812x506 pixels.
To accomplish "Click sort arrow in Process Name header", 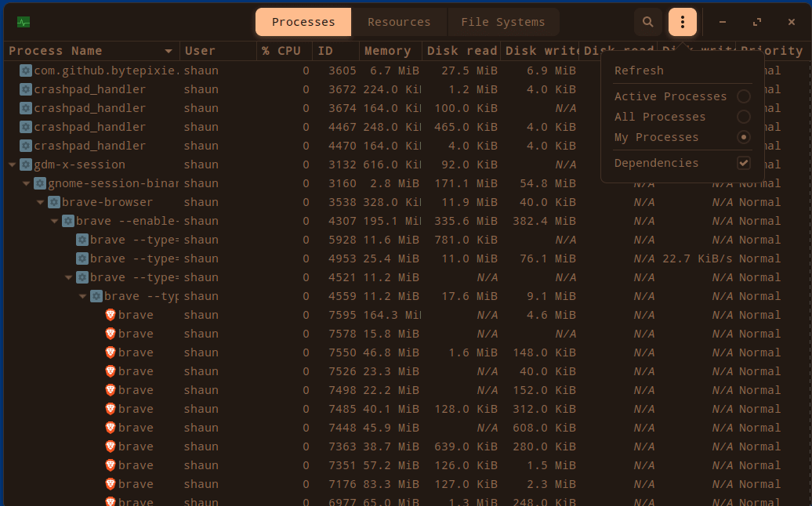I will [x=169, y=51].
